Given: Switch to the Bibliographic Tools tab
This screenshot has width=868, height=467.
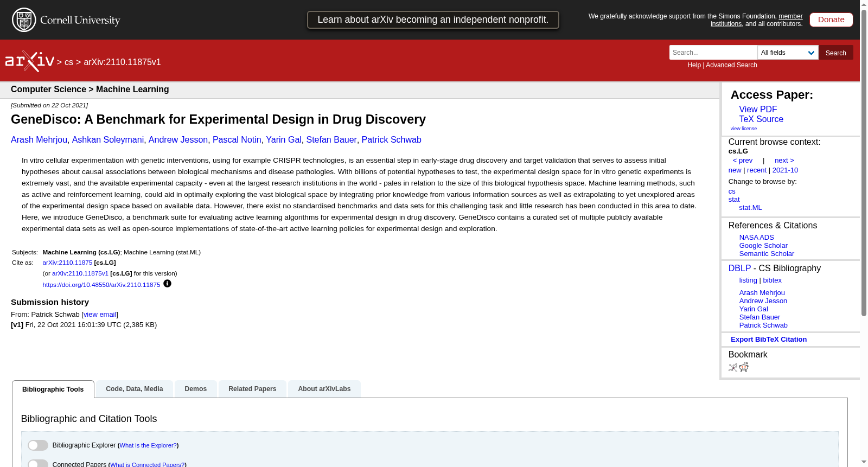Looking at the screenshot, I should pos(53,389).
